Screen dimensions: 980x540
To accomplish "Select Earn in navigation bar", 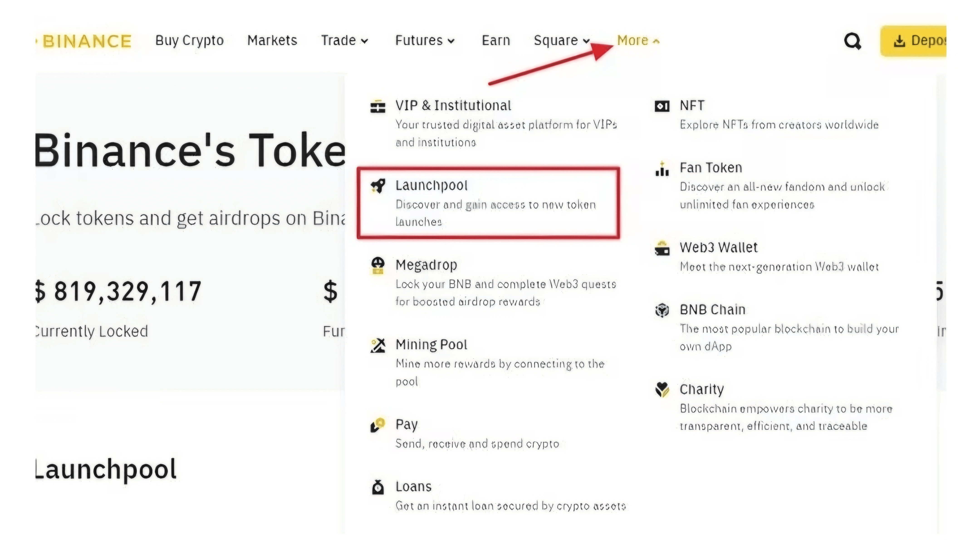I will click(x=496, y=40).
